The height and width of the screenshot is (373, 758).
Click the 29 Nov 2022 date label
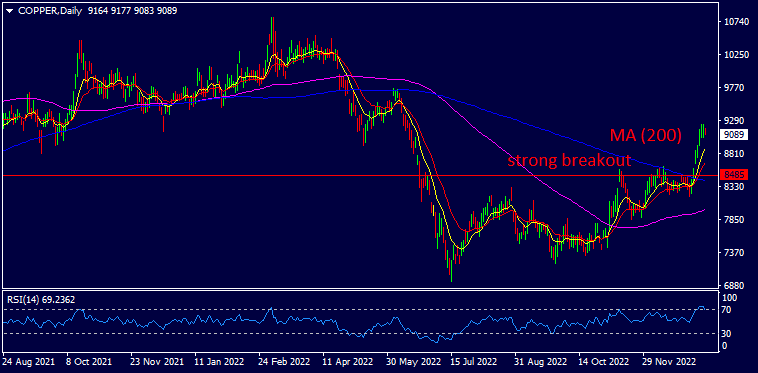(x=668, y=361)
